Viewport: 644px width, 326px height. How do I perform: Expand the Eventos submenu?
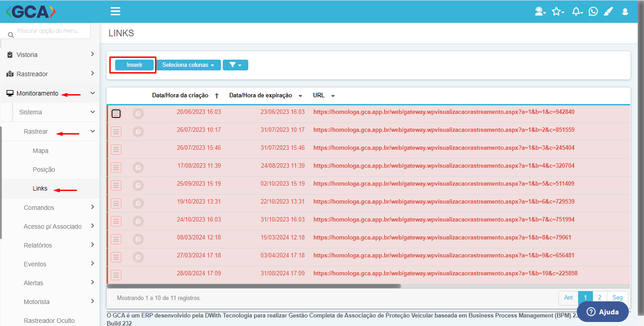click(x=50, y=264)
